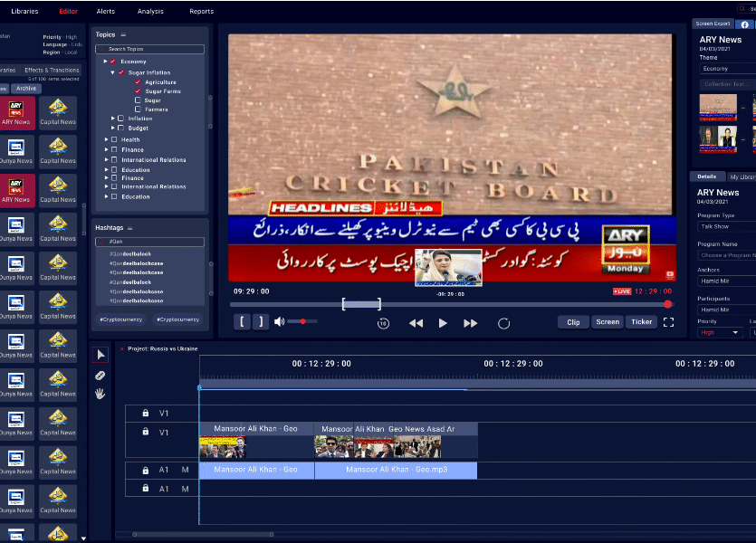Screen dimensions: 756x543
Task: Switch to Effects & Transitions tab
Action: 53,71
